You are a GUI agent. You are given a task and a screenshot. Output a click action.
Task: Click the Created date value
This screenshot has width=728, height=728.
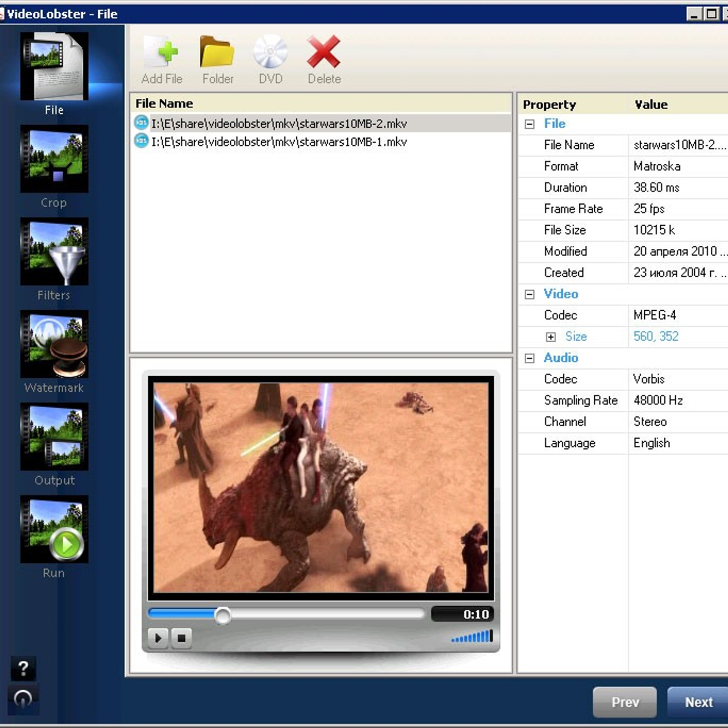click(x=680, y=273)
